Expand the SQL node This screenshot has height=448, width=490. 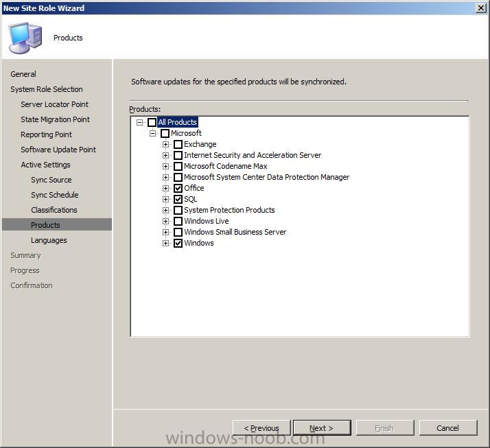165,199
